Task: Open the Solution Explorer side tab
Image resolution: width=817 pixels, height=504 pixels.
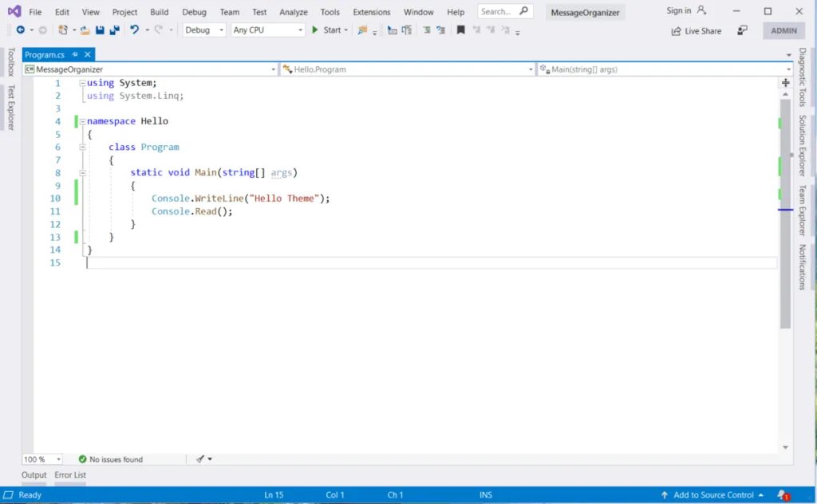Action: [803, 146]
